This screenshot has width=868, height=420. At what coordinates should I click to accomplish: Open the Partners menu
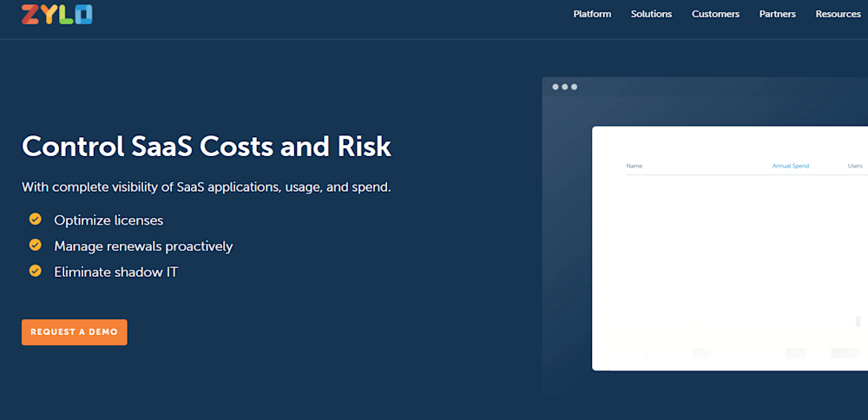[777, 15]
